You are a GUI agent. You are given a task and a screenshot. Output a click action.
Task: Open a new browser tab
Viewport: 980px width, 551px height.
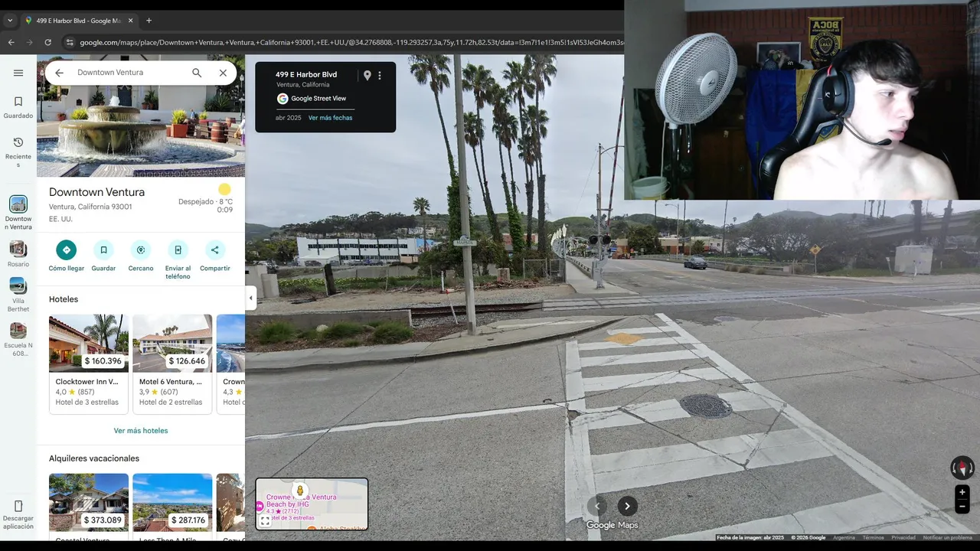click(149, 21)
